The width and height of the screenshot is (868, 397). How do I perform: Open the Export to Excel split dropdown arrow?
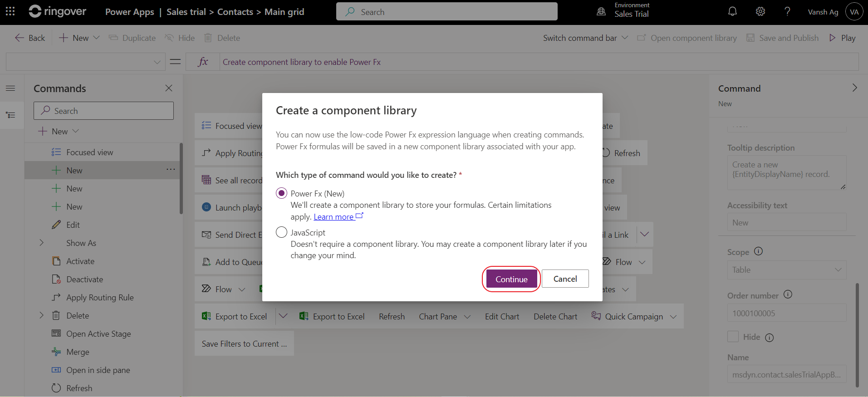tap(283, 316)
